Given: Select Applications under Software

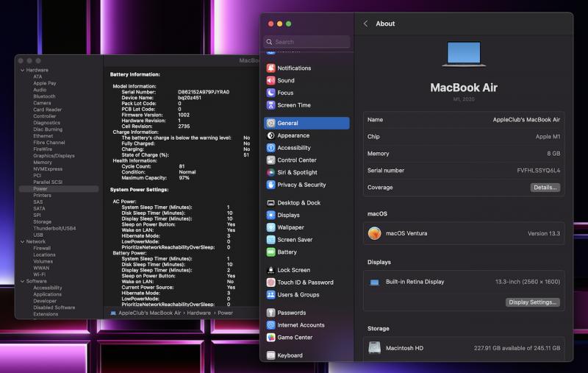Looking at the screenshot, I should (47, 294).
